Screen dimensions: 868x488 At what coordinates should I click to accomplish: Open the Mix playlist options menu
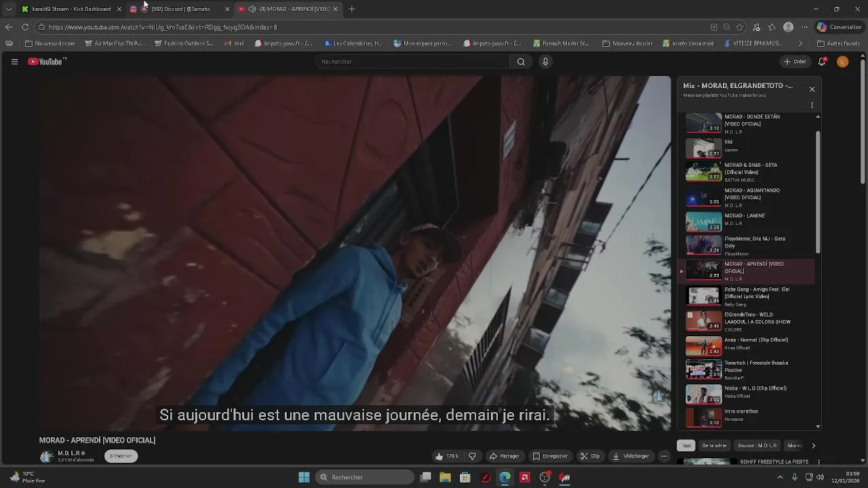(x=812, y=105)
